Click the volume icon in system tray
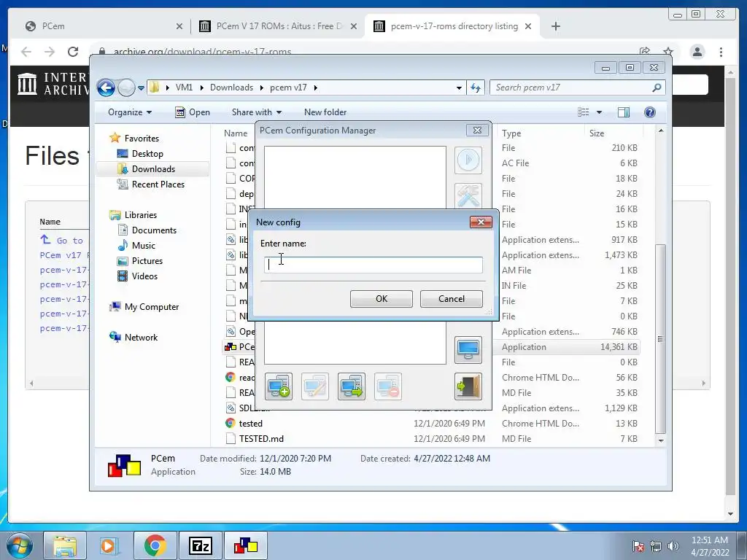The image size is (747, 560). [673, 546]
